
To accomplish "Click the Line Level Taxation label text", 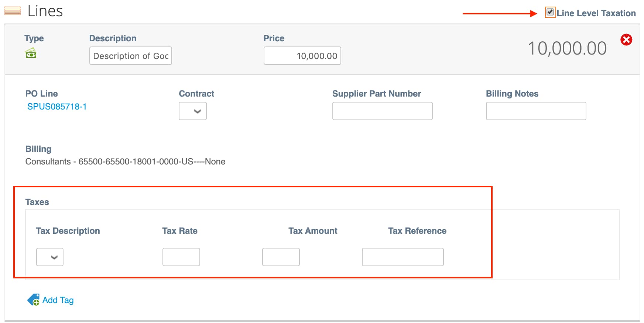I will 596,13.
